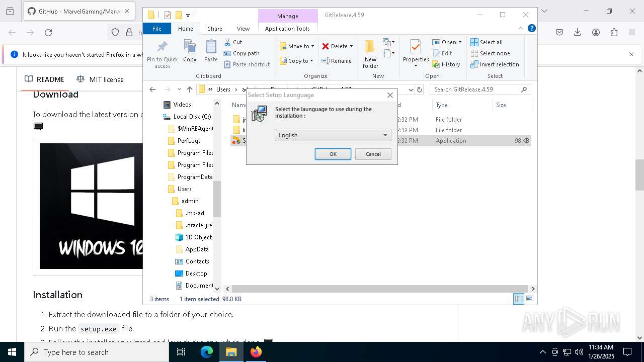This screenshot has height=362, width=644.
Task: Open the README tab in Firefox
Action: (x=45, y=79)
